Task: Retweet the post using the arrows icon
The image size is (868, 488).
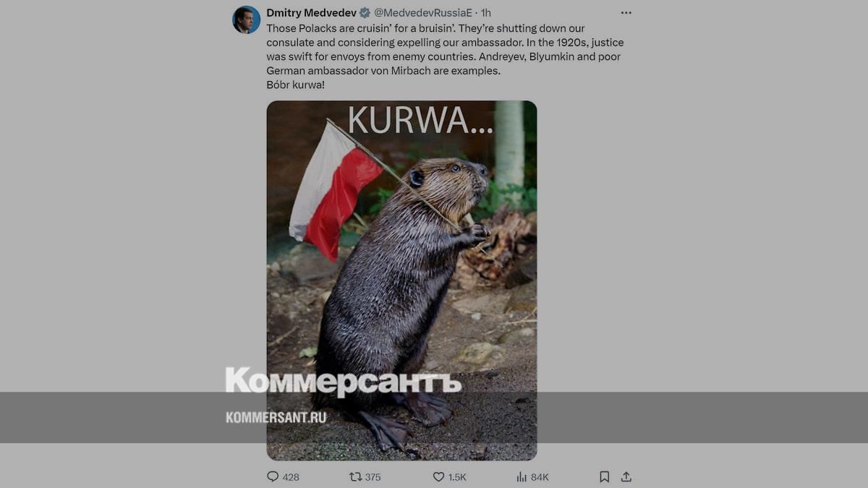Action: 355,476
